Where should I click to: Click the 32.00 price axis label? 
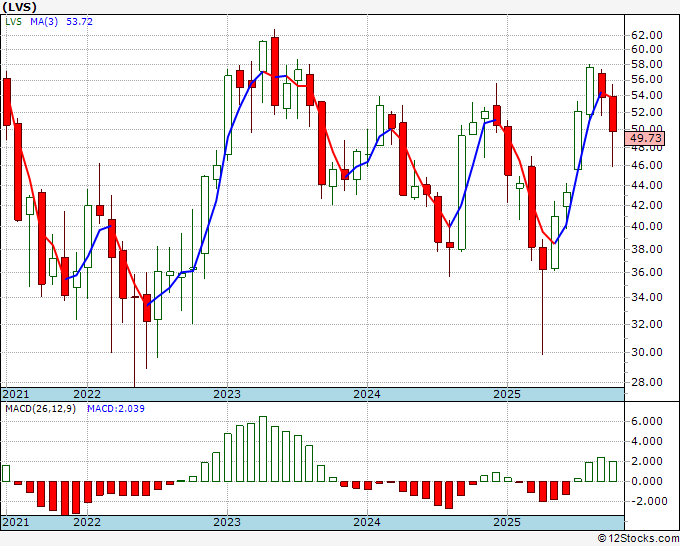point(647,324)
